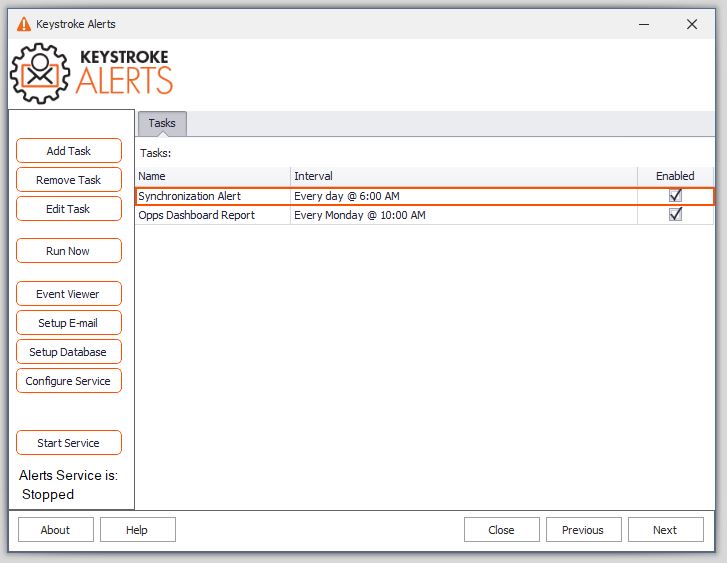The height and width of the screenshot is (563, 727).
Task: Remove the selected task
Action: click(69, 180)
